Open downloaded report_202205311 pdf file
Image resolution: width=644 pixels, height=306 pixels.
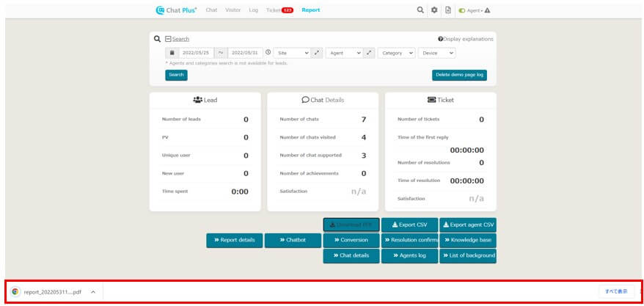53,292
